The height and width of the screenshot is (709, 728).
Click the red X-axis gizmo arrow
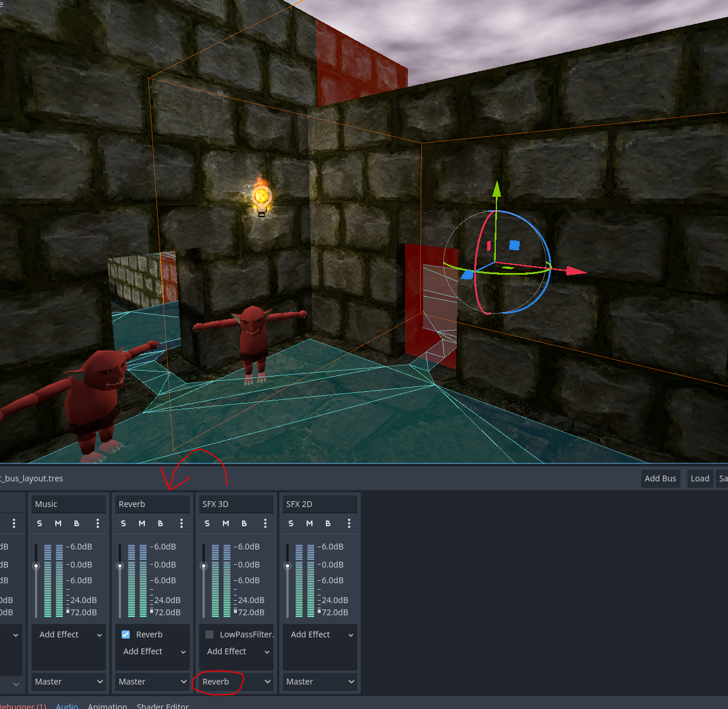click(576, 271)
